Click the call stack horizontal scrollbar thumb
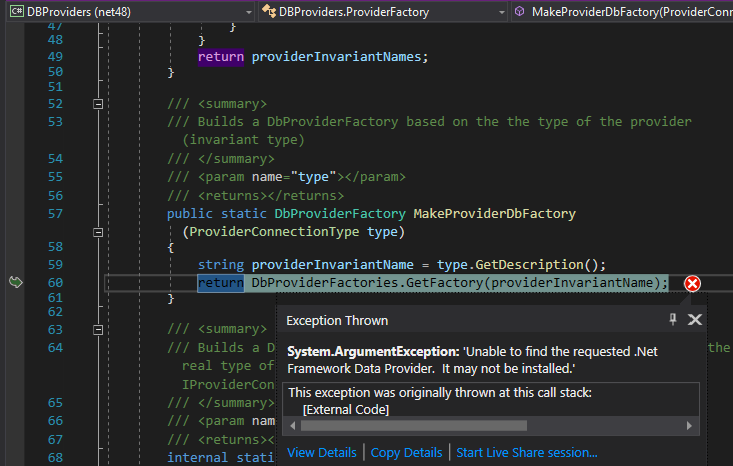The height and width of the screenshot is (466, 733). tap(414, 426)
